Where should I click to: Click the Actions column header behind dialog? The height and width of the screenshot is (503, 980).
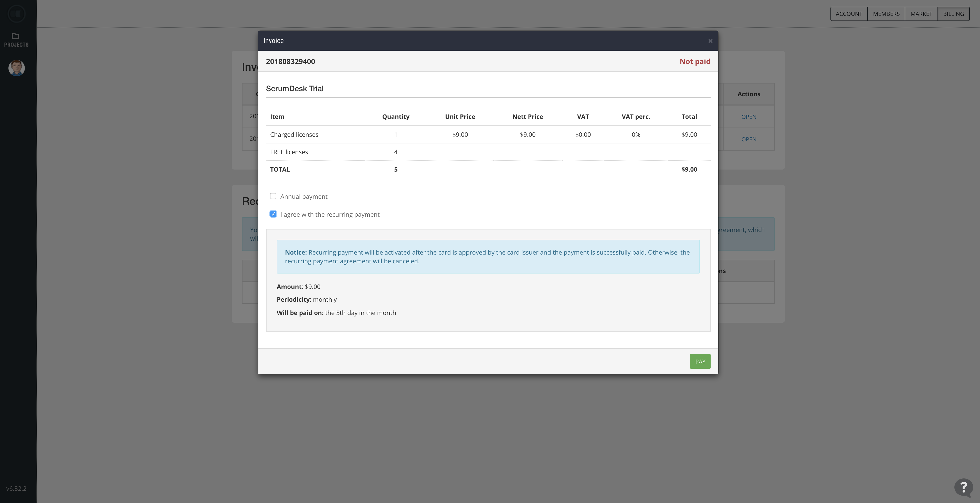pyautogui.click(x=749, y=94)
